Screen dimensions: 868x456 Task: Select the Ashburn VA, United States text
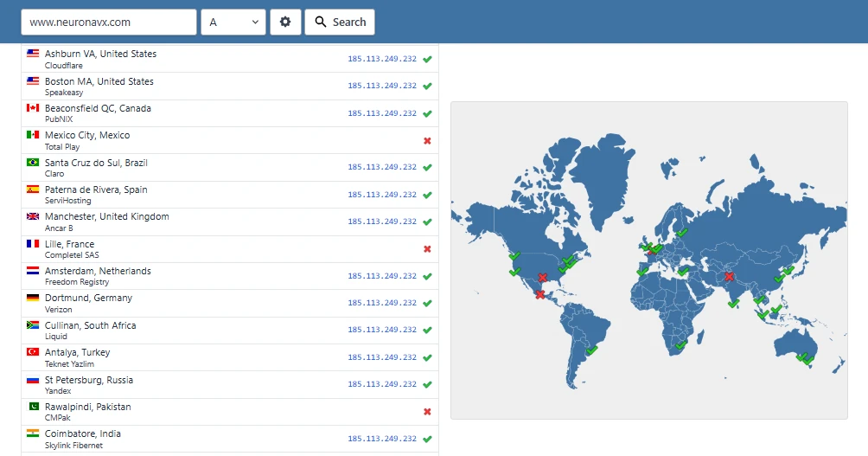tap(101, 54)
